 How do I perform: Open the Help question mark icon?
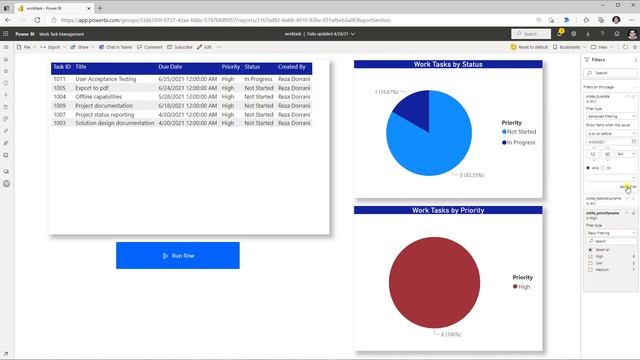coord(602,34)
